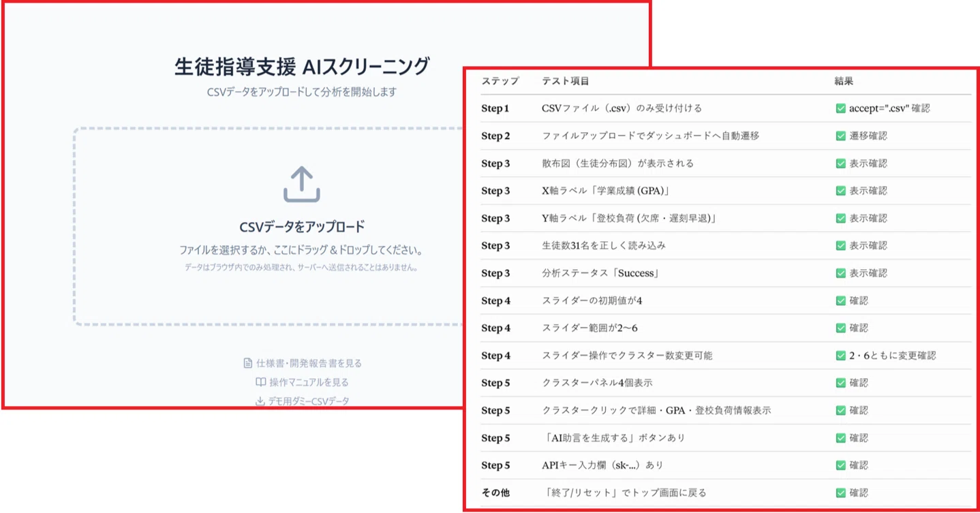Click the green check in the X軸ラベル row
The height and width of the screenshot is (513, 980).
pyautogui.click(x=841, y=191)
